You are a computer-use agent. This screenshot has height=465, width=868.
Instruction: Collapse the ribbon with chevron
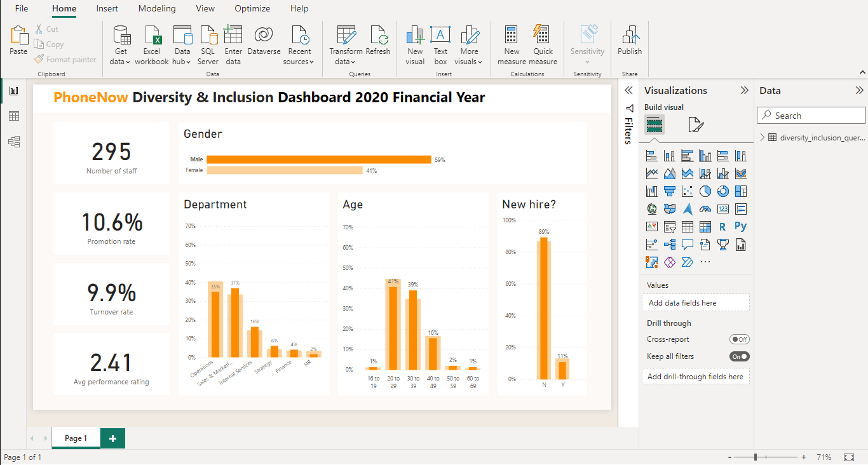click(x=862, y=72)
